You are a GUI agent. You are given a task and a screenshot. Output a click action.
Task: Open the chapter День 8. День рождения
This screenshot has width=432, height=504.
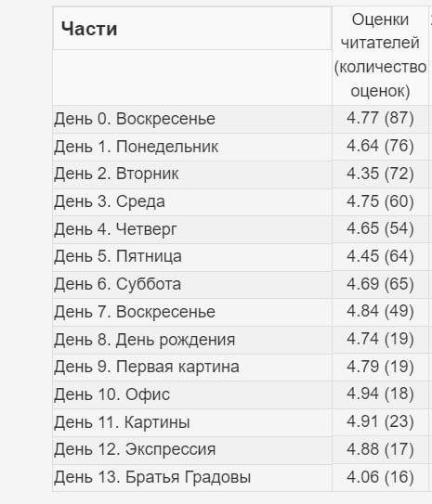(144, 340)
